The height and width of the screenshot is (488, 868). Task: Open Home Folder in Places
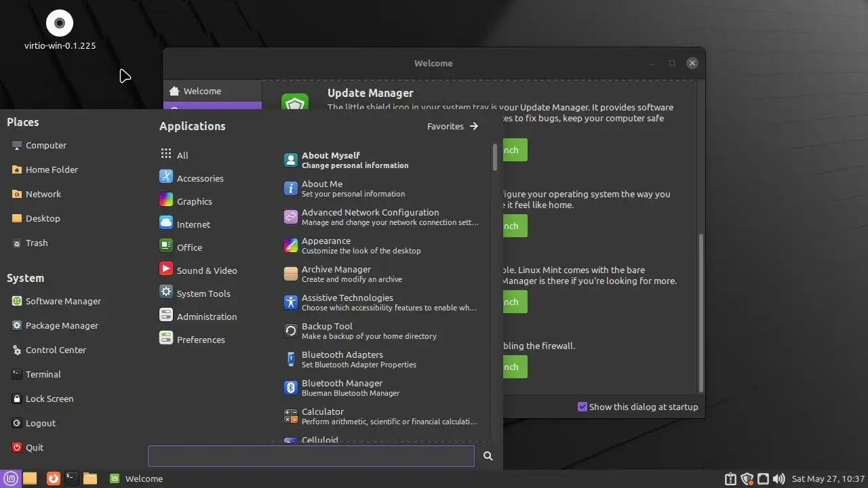(45, 169)
